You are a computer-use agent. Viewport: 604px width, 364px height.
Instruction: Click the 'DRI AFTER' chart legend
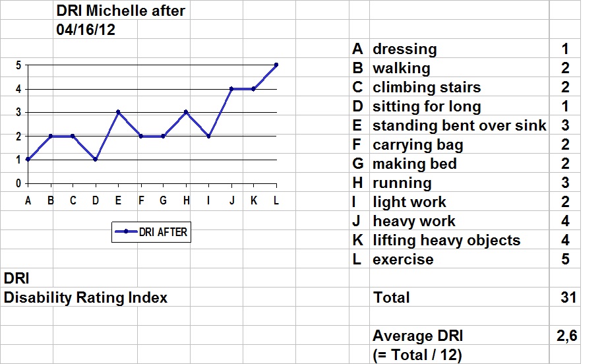pos(151,232)
